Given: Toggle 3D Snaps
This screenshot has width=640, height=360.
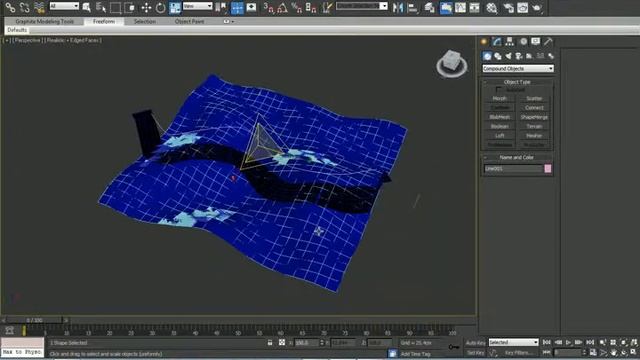Looking at the screenshot, I should point(269,7).
